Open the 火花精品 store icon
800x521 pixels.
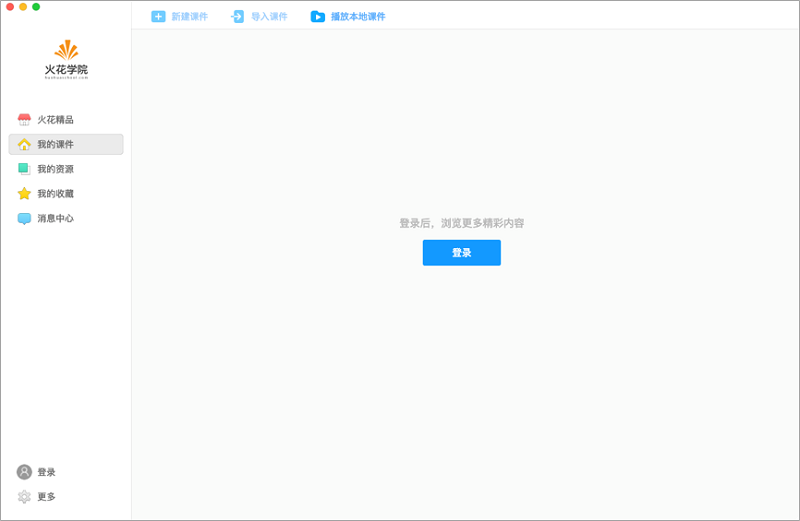(24, 119)
